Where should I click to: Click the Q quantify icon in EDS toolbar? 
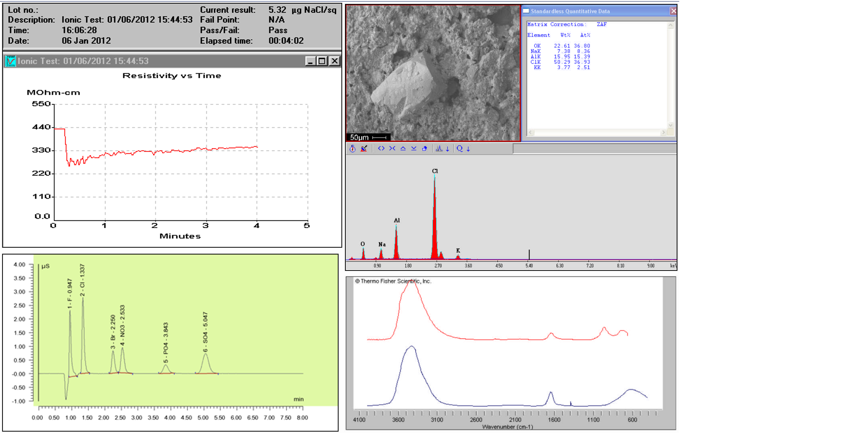[460, 148]
